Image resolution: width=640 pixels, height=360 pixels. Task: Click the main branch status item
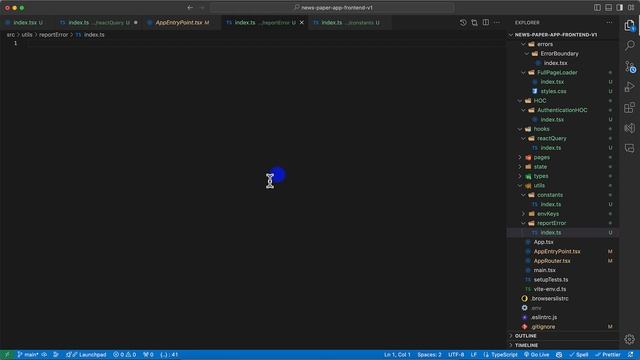(28, 355)
